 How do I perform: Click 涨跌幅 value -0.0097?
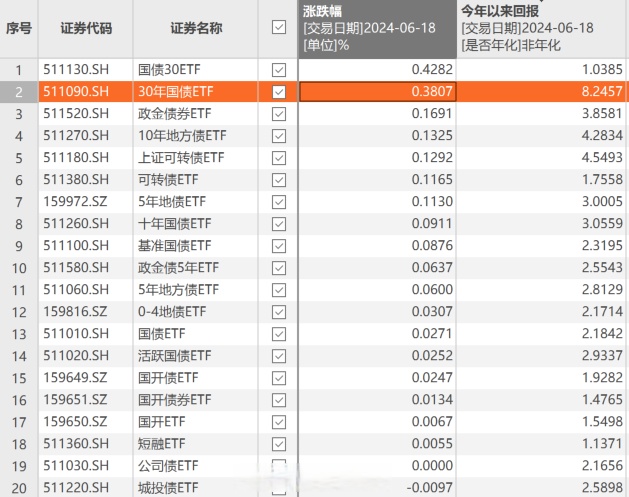[377, 488]
